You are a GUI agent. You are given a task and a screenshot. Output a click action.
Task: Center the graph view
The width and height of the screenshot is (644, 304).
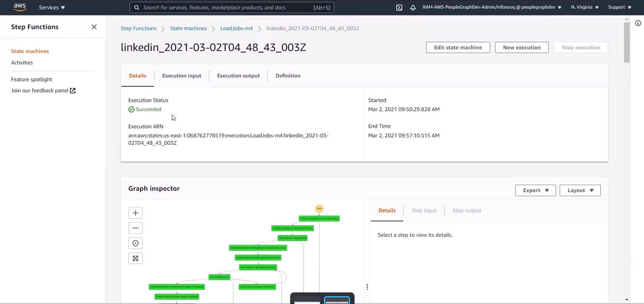[x=135, y=243]
